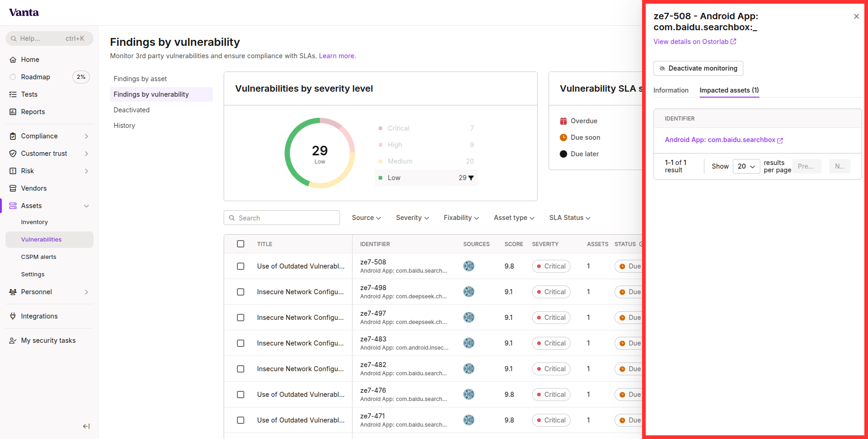Collapse the sidebar with arrow icon
The width and height of the screenshot is (868, 439).
(x=86, y=426)
